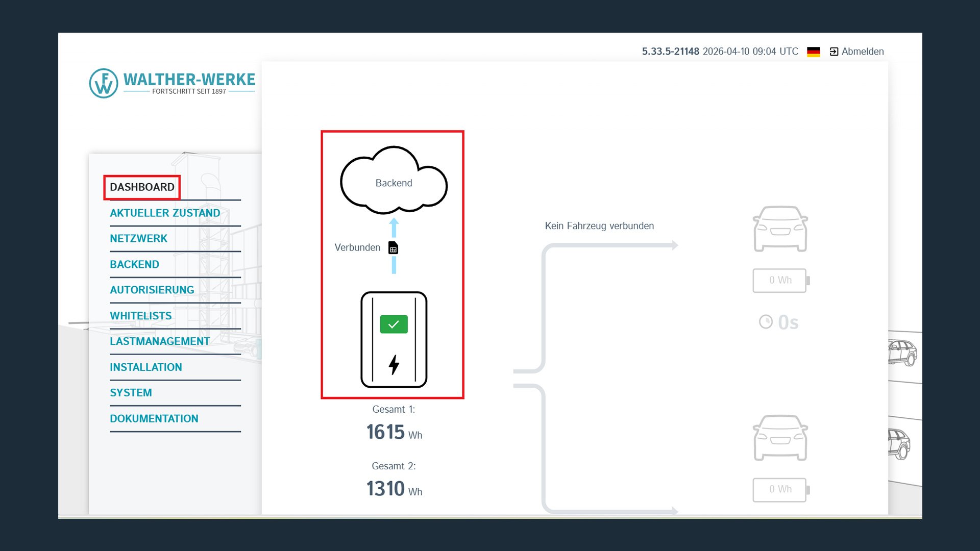The width and height of the screenshot is (980, 551).
Task: Click the 0s charging duration value
Action: (x=788, y=322)
